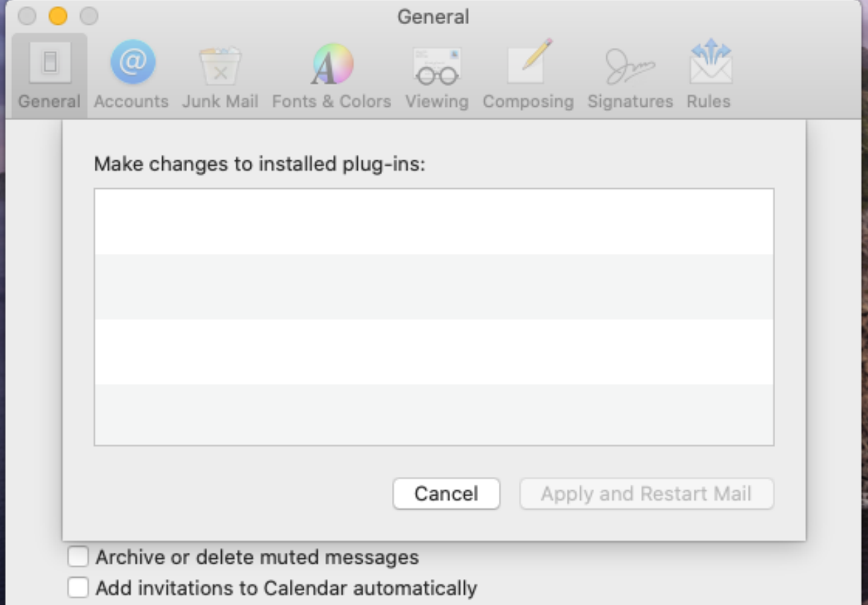Open Fonts & Colors preferences
This screenshot has height=605, width=868.
(332, 75)
